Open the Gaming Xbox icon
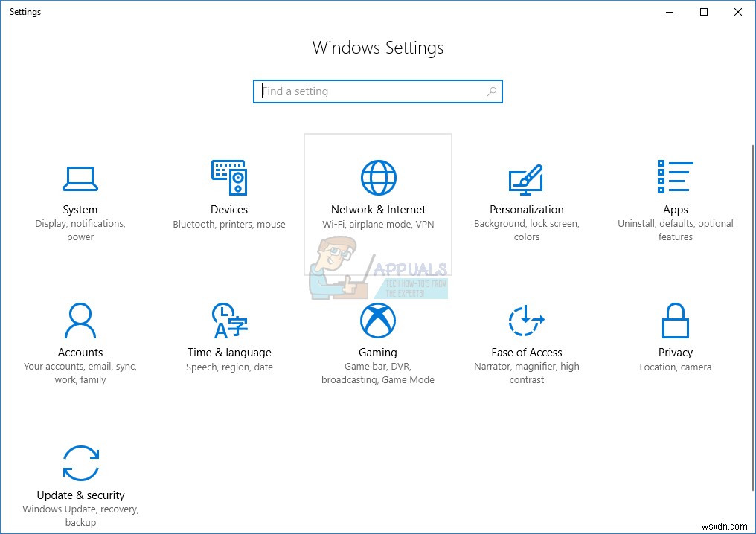This screenshot has height=534, width=756. [378, 321]
